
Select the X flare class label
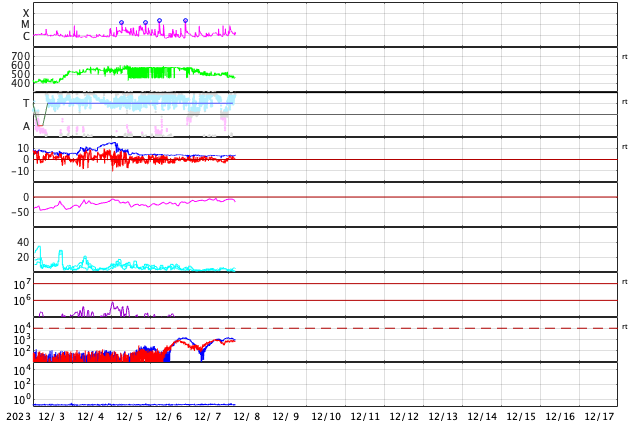[26, 13]
